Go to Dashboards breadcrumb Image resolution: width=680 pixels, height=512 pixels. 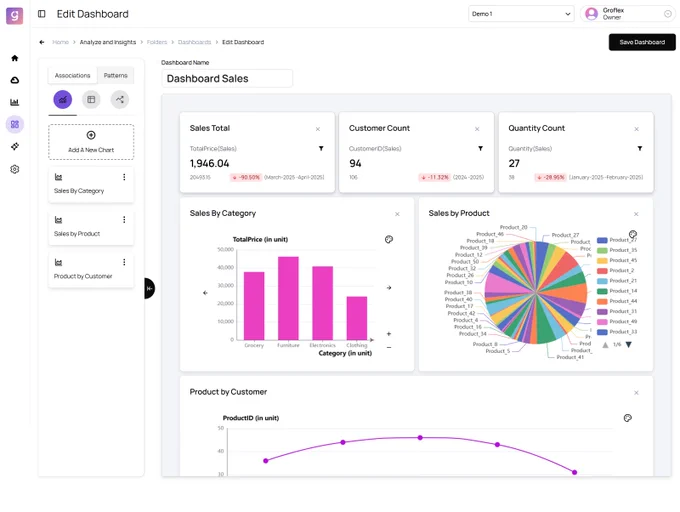click(x=194, y=42)
